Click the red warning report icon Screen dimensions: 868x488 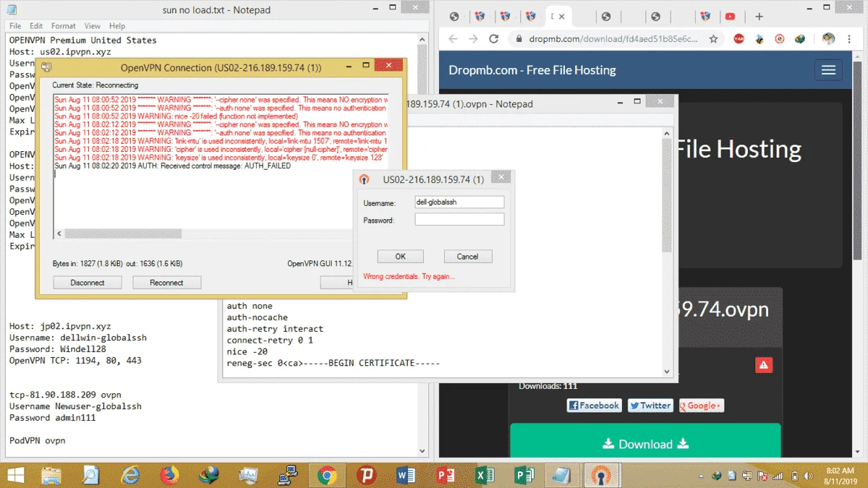764,365
